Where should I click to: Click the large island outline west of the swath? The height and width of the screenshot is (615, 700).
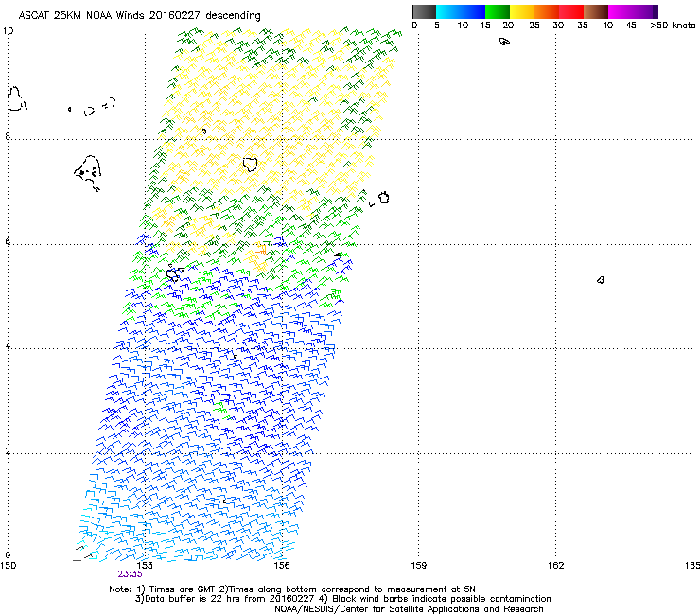[88, 172]
